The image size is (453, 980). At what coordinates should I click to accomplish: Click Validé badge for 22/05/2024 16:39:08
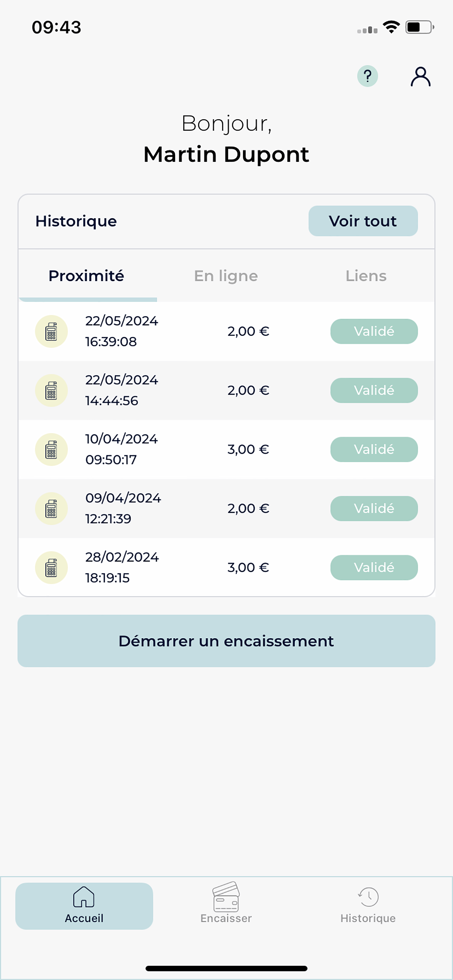374,331
